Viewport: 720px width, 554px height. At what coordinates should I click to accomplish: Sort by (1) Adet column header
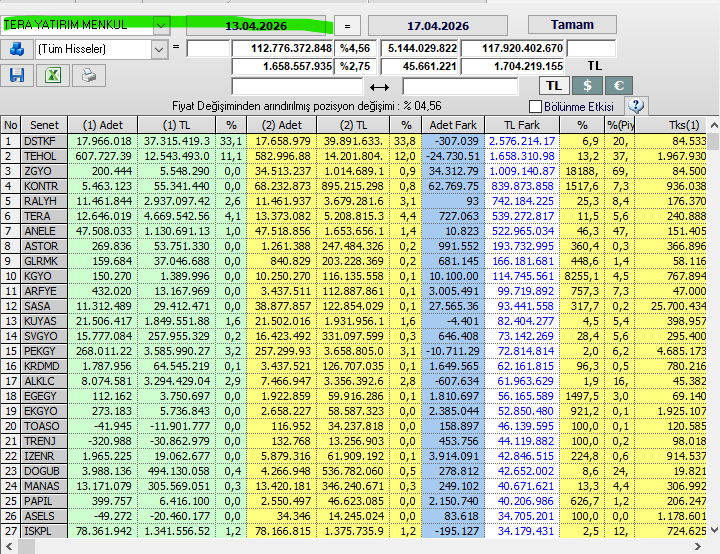(102, 125)
